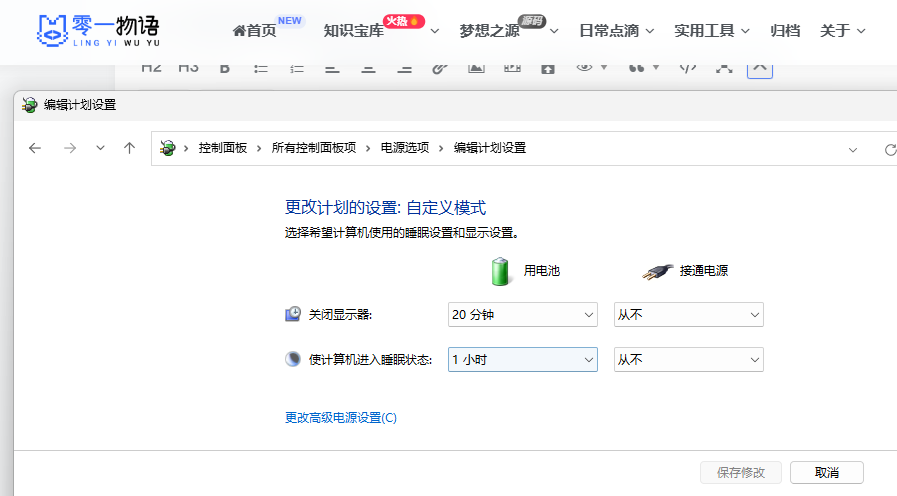Click the up one level arrow
The width and height of the screenshot is (897, 496).
click(x=129, y=148)
